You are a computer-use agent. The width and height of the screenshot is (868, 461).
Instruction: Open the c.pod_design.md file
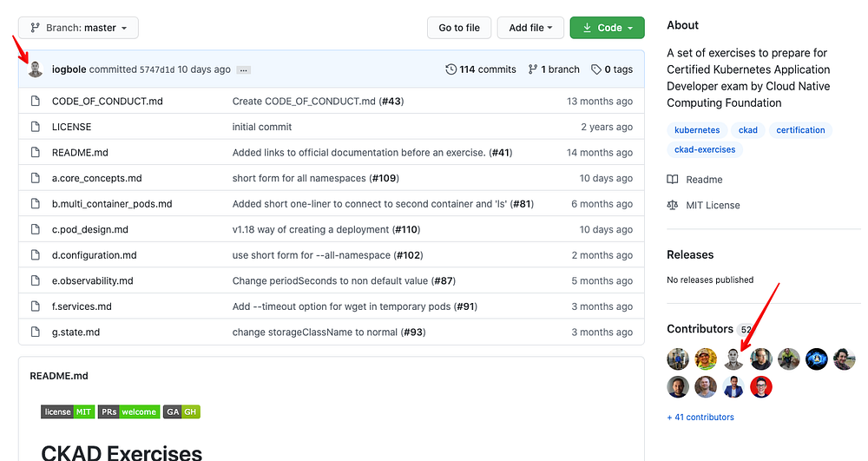[90, 229]
